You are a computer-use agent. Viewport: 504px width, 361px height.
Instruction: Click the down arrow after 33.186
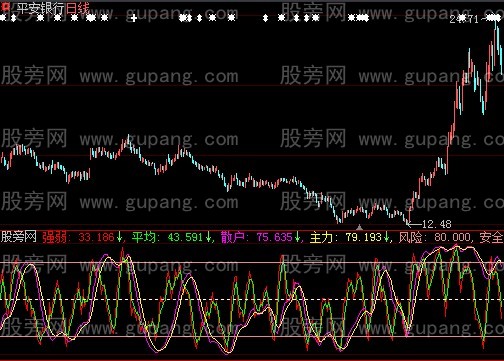point(119,237)
